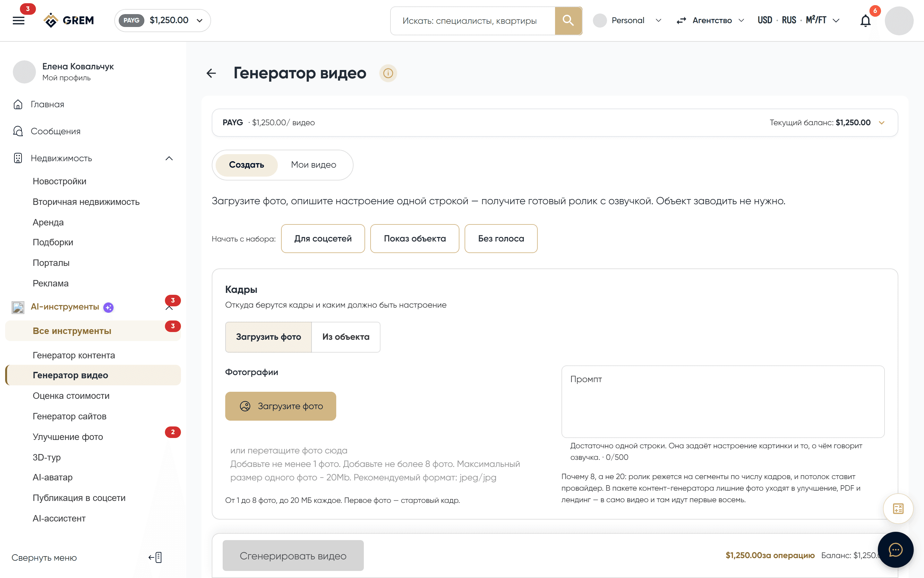The height and width of the screenshot is (578, 924).
Task: Click the collapse menu icon
Action: click(x=155, y=557)
